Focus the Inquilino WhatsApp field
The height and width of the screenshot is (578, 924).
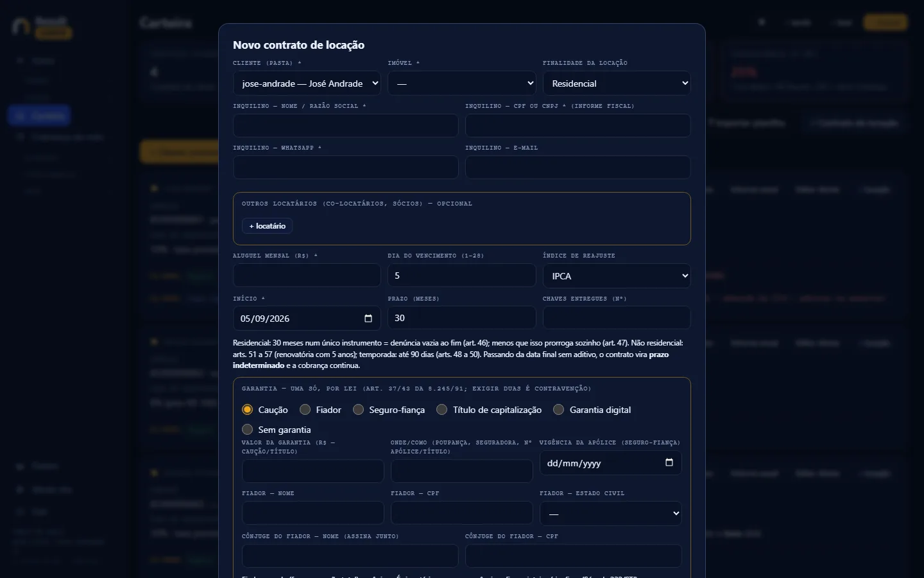pos(346,168)
